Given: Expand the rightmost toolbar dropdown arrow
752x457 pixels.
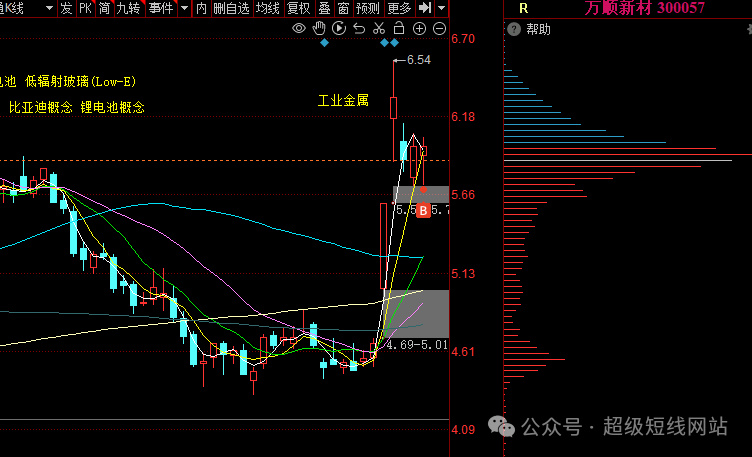Looking at the screenshot, I should [x=442, y=8].
